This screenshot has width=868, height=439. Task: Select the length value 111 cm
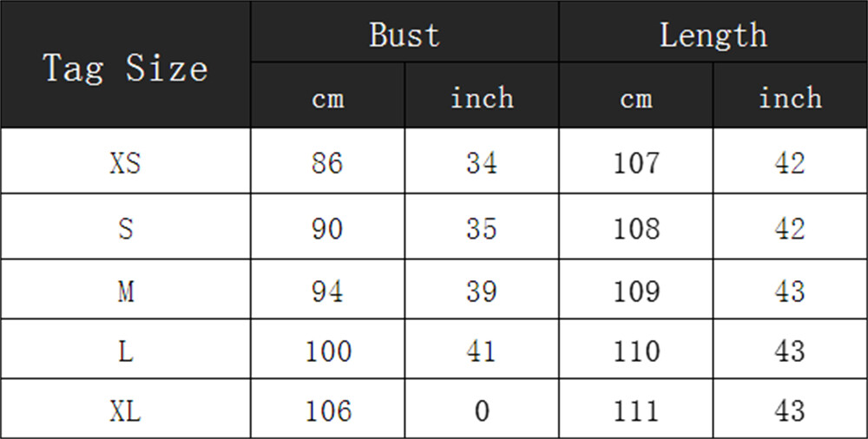point(636,410)
